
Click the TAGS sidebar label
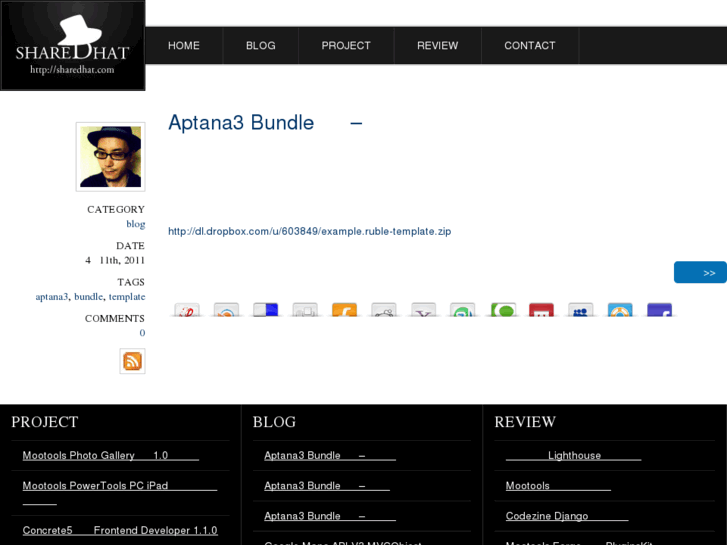(x=131, y=282)
